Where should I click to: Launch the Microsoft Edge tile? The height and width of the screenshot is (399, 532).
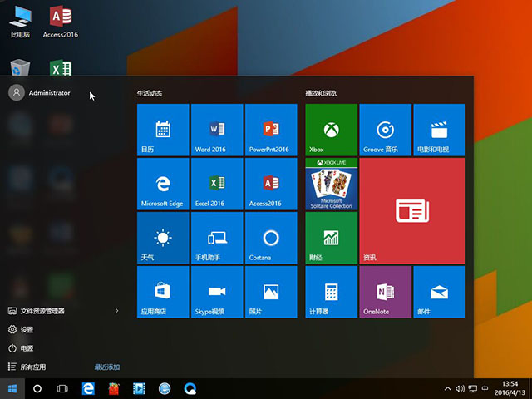point(163,184)
